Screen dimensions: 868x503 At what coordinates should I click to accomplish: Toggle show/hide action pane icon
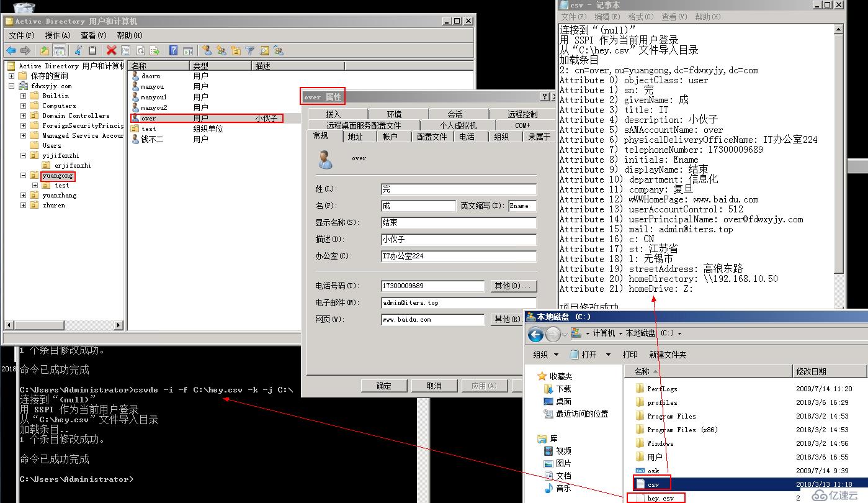[188, 51]
